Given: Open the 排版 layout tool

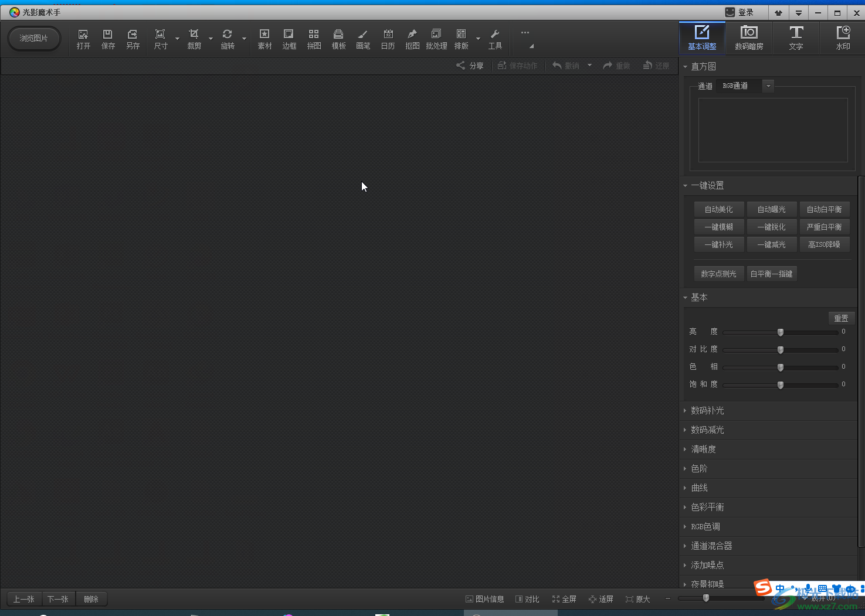Looking at the screenshot, I should point(462,39).
